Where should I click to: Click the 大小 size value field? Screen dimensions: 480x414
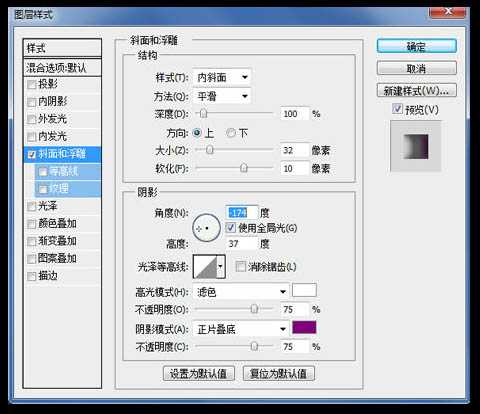[x=294, y=150]
